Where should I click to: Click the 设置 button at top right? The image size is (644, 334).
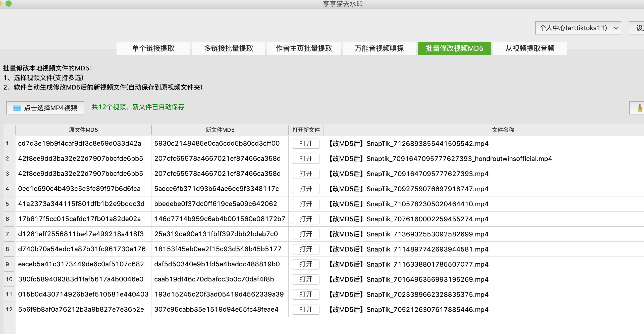(638, 28)
